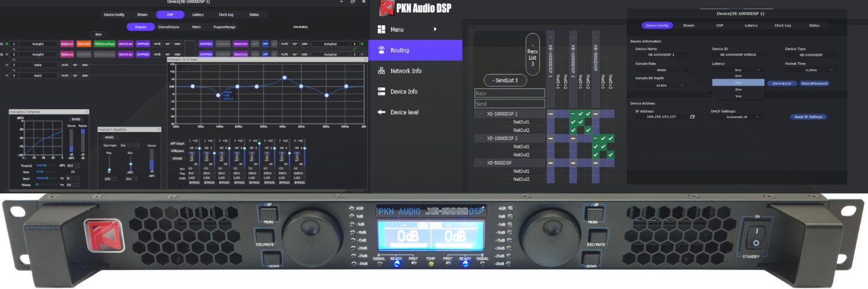The height and width of the screenshot is (289, 868).
Task: Switch to Latency tab in DSP diagram window
Action: [198, 14]
